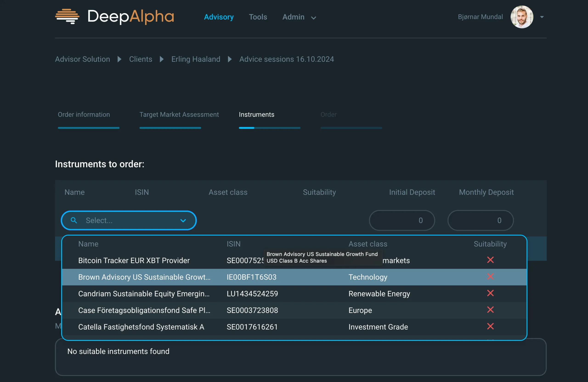
Task: Select Brown Advisory US Sustainable Growth row
Action: 294,277
